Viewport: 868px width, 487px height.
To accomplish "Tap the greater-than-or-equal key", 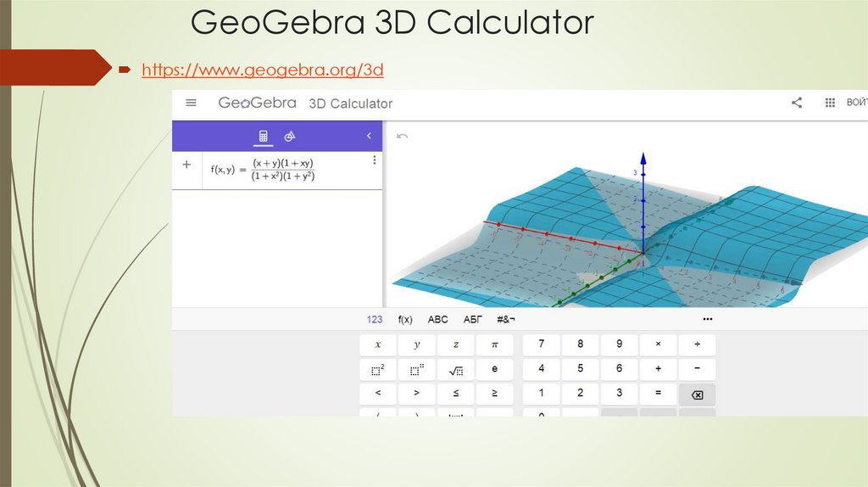I will tap(494, 394).
